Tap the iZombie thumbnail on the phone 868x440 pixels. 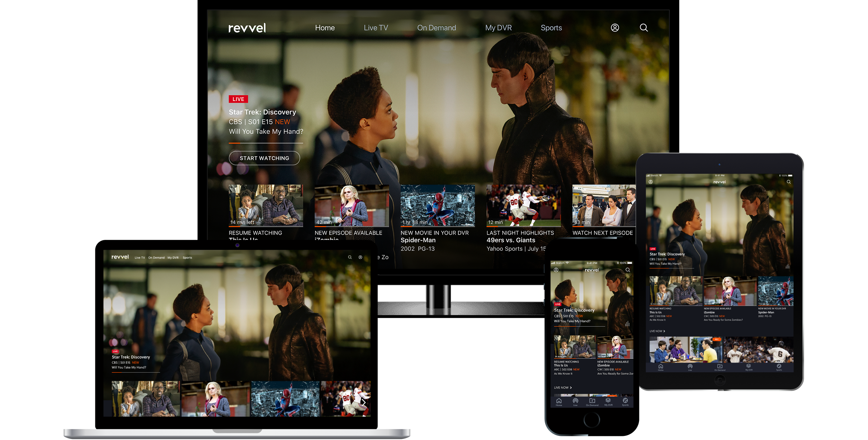(615, 347)
